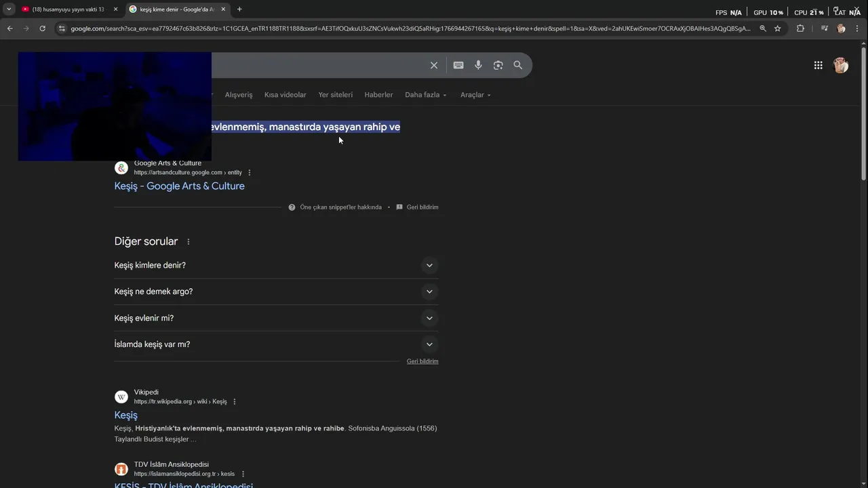View site information icon in address bar
This screenshot has width=868, height=488.
[62, 28]
